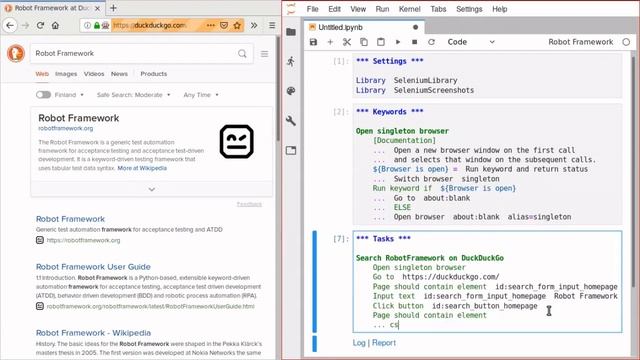Click the Pocket save icon in URL bar

click(x=224, y=25)
